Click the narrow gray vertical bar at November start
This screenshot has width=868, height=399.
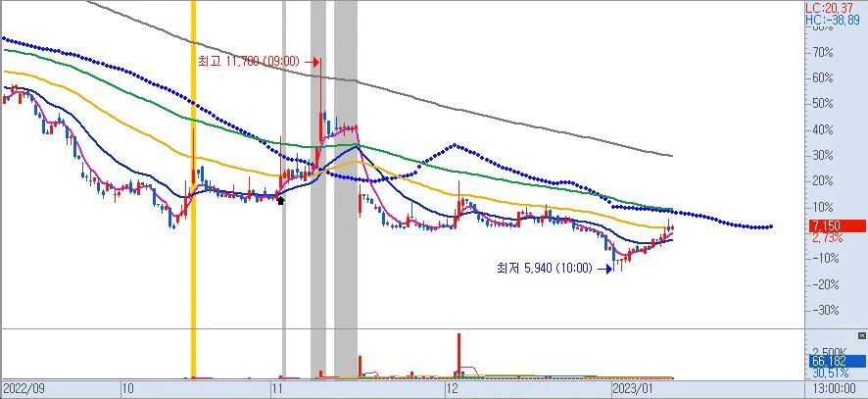pos(284,188)
